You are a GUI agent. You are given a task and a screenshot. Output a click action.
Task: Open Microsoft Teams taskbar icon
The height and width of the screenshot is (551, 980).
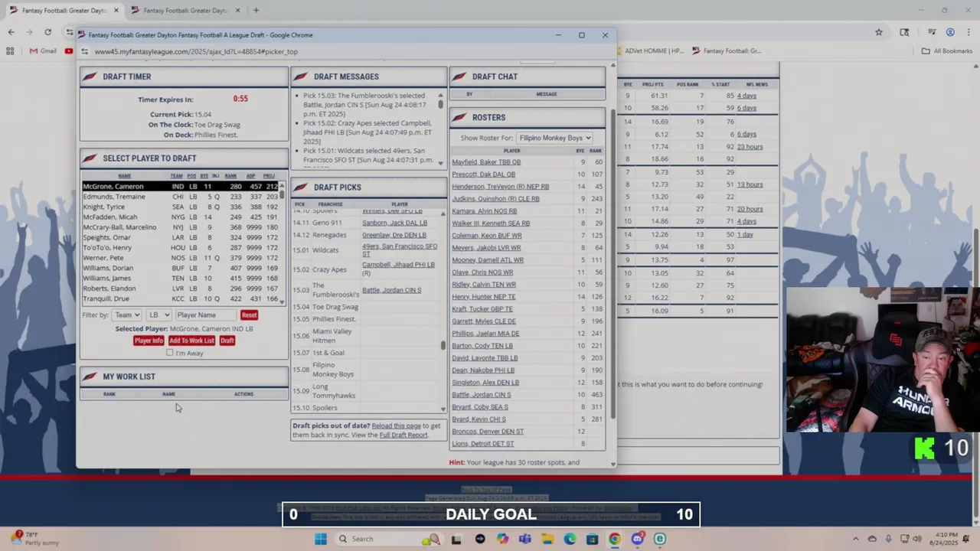tap(524, 539)
